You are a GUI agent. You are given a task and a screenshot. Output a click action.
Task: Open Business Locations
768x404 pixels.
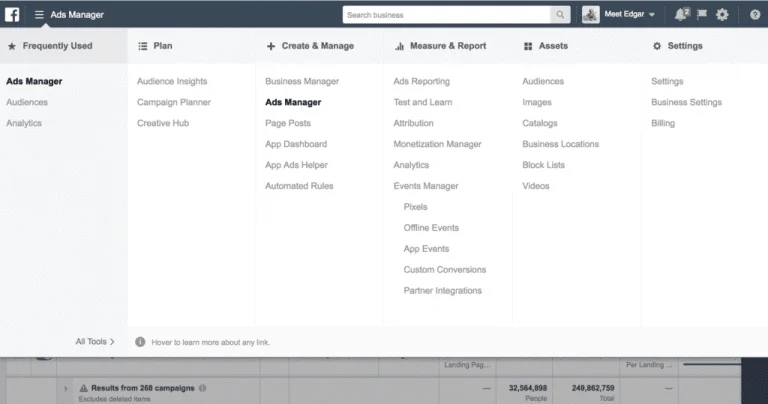[x=560, y=144]
